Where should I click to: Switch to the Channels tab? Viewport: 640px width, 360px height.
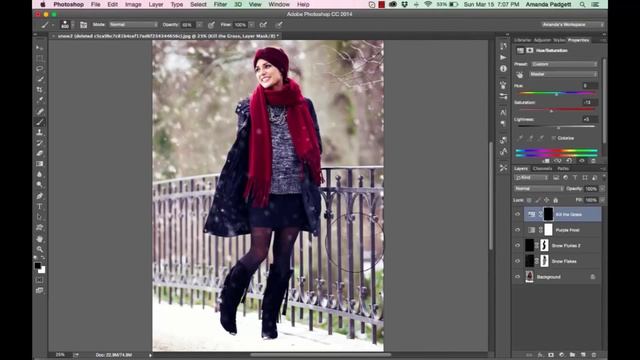tap(542, 169)
